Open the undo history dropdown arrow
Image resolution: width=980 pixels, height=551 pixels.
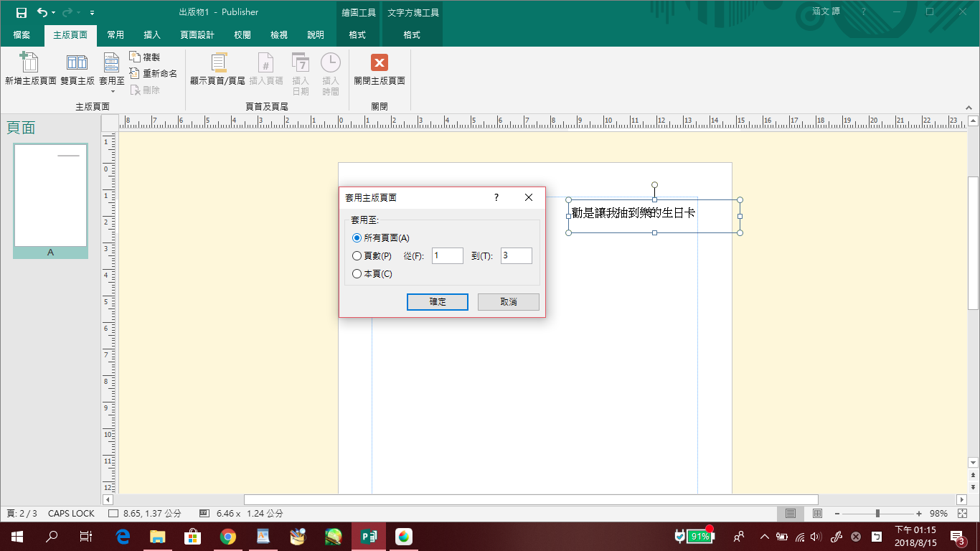pyautogui.click(x=54, y=13)
